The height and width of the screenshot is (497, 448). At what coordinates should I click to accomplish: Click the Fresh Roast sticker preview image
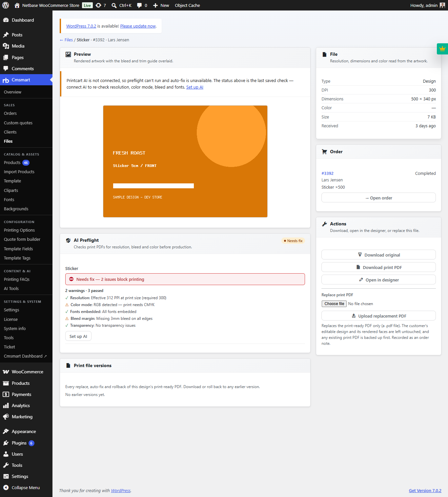(x=185, y=161)
